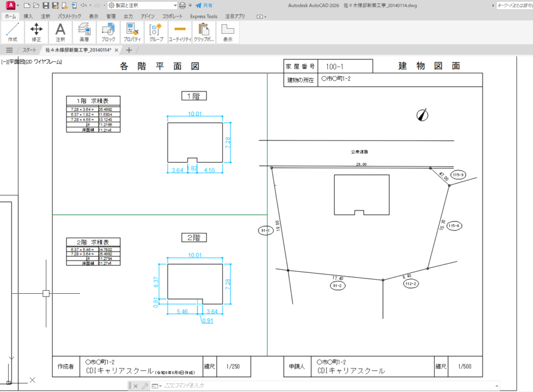Screen dimensions: 533x392
Task: Select the 1/500 scale text
Action: 465,367
